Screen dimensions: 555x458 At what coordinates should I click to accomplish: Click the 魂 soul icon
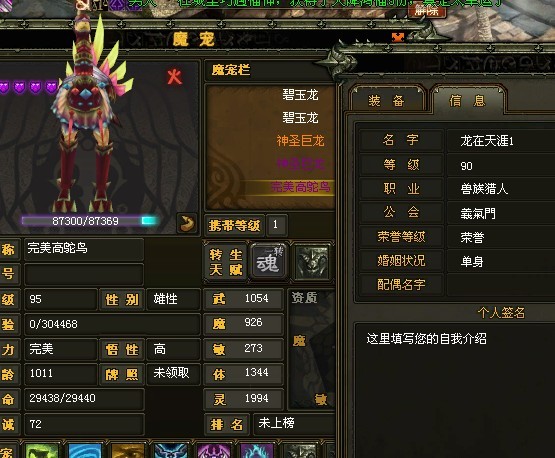pyautogui.click(x=268, y=262)
